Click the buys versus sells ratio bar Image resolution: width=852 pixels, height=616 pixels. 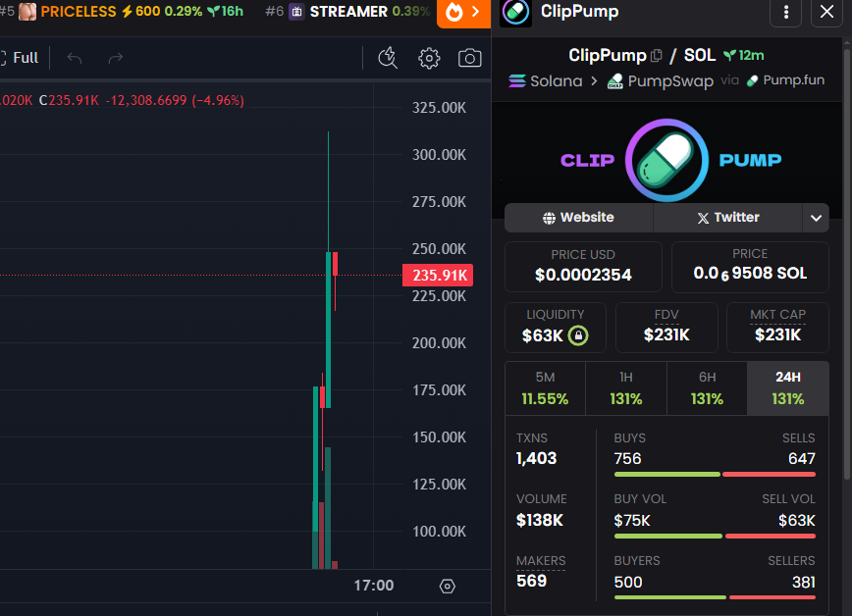715,474
